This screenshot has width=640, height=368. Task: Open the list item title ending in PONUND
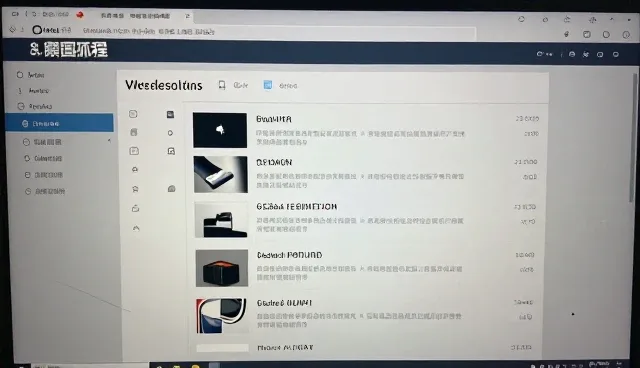289,255
